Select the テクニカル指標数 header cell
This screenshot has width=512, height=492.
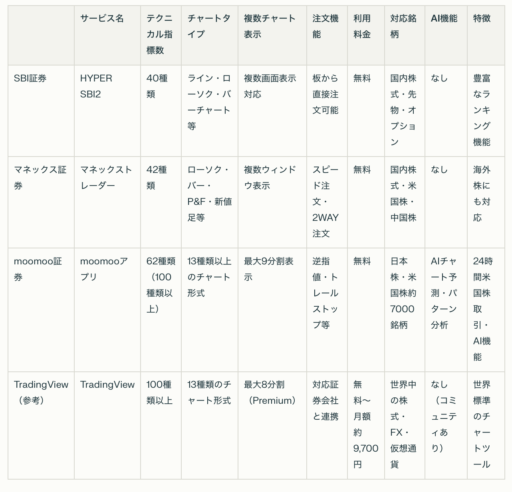click(160, 34)
